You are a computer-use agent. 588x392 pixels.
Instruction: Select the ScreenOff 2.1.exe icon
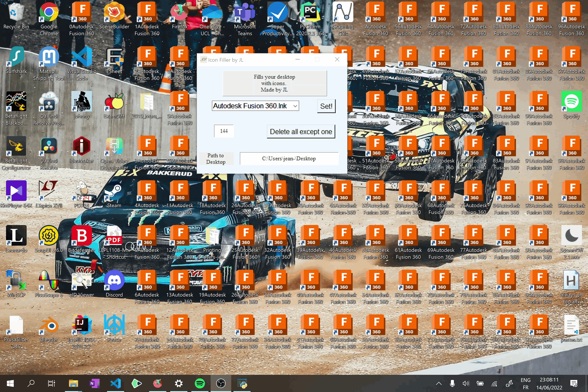[x=571, y=236]
